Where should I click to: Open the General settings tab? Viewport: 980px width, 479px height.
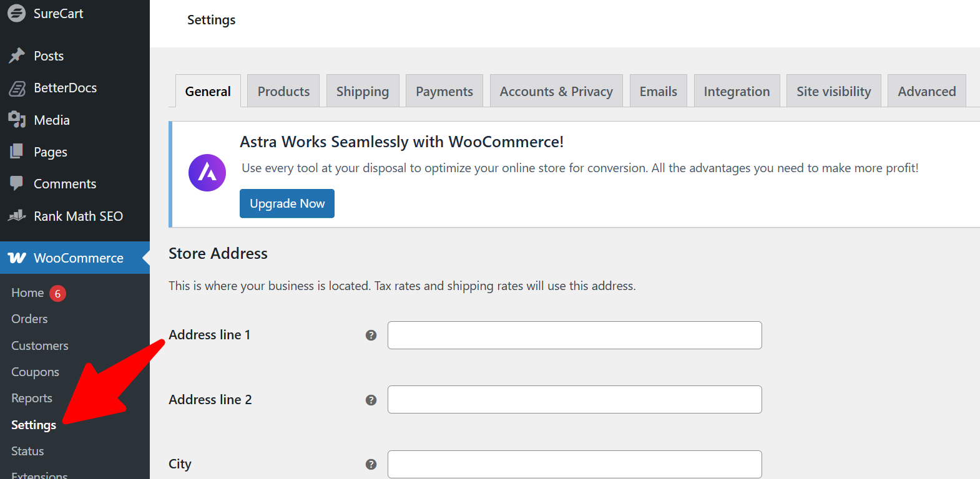point(208,91)
